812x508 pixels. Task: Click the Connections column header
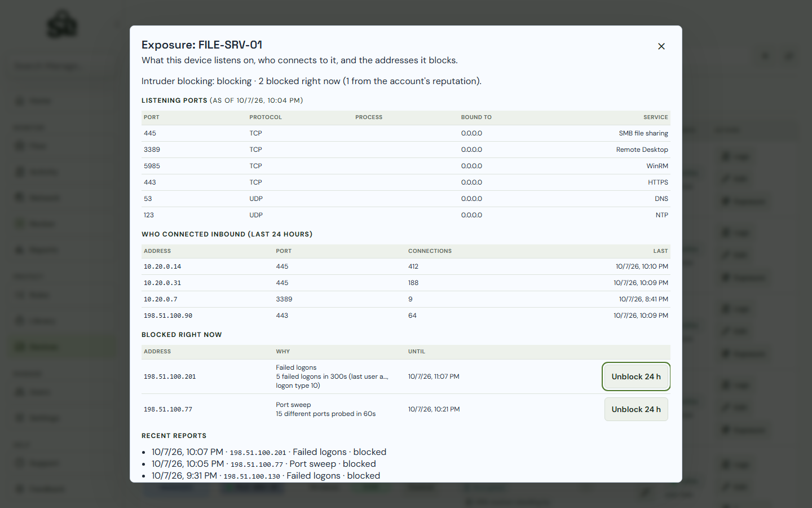point(430,251)
